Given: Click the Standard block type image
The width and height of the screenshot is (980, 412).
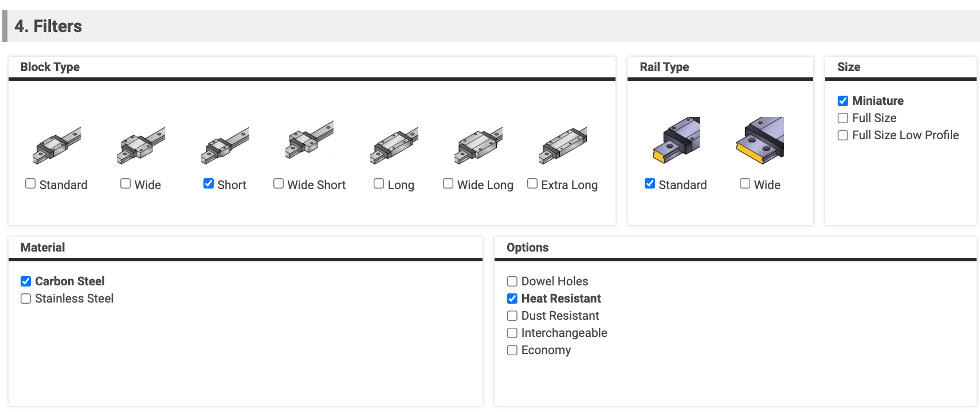Looking at the screenshot, I should pyautogui.click(x=57, y=146).
